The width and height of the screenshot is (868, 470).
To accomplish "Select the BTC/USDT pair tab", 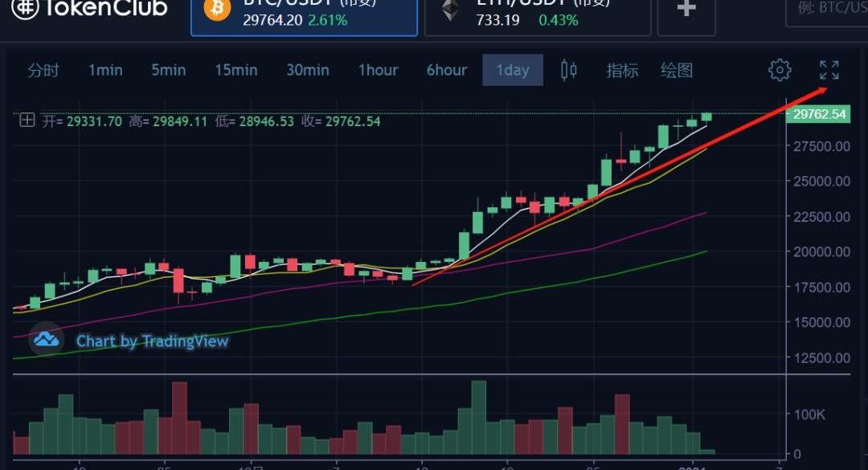I will point(304,14).
